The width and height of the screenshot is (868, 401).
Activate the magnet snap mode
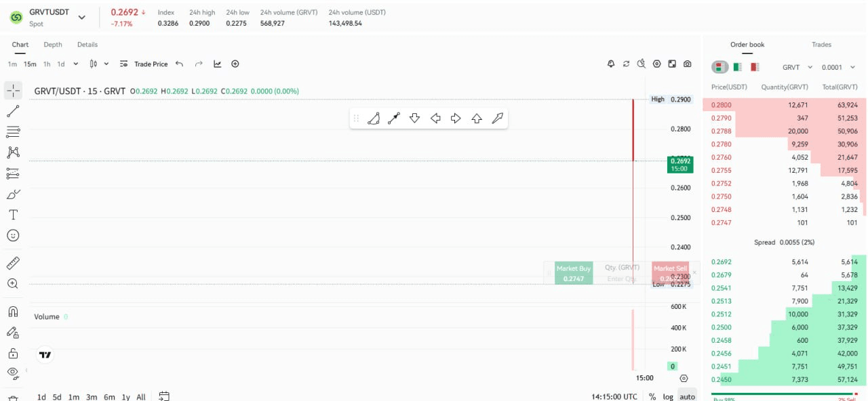pyautogui.click(x=13, y=312)
